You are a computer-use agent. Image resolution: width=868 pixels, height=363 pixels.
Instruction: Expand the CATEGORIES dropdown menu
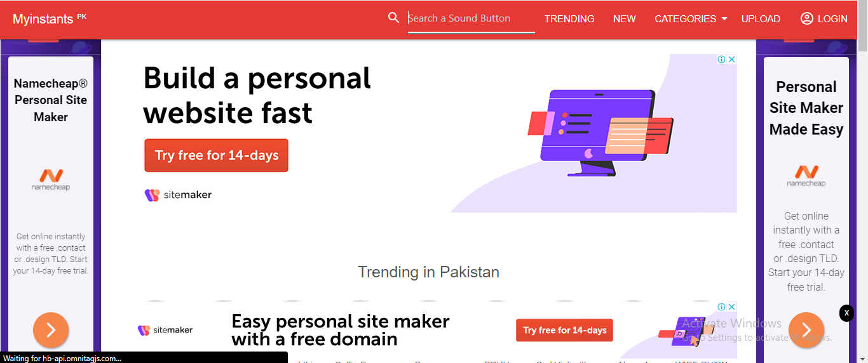(x=691, y=19)
